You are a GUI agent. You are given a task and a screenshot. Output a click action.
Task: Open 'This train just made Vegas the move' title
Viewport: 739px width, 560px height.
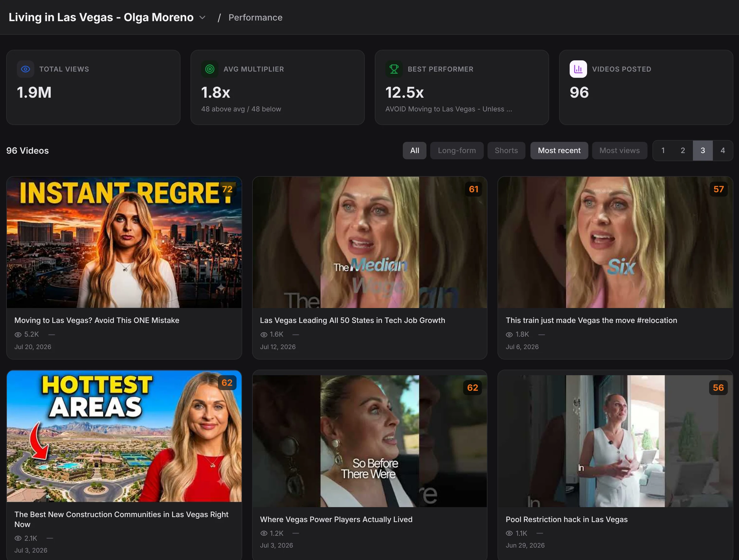pyautogui.click(x=591, y=320)
